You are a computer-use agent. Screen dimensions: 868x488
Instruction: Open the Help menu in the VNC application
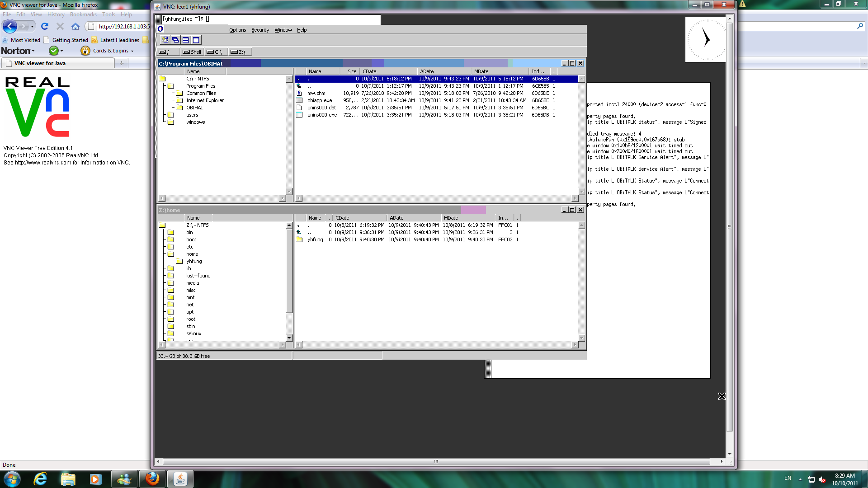click(302, 30)
